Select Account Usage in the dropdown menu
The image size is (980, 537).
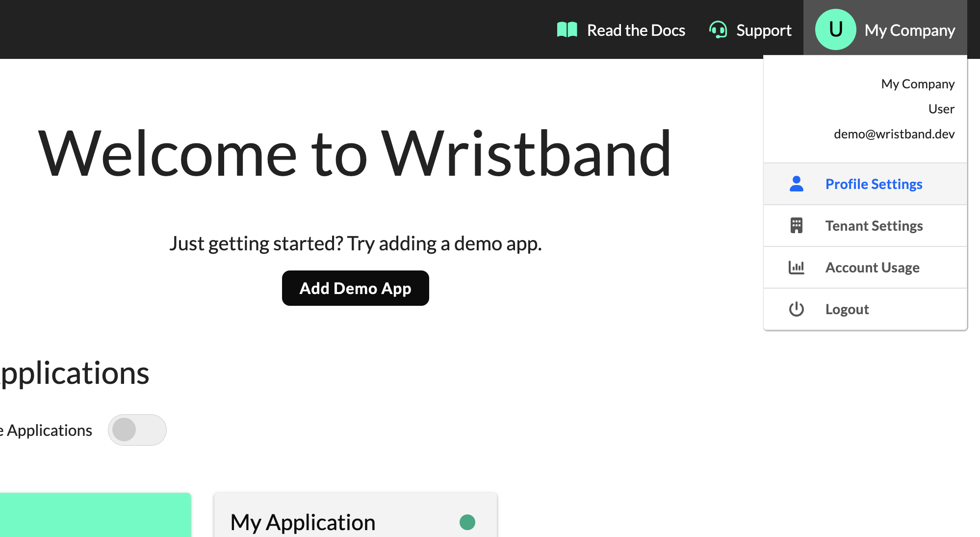(865, 268)
